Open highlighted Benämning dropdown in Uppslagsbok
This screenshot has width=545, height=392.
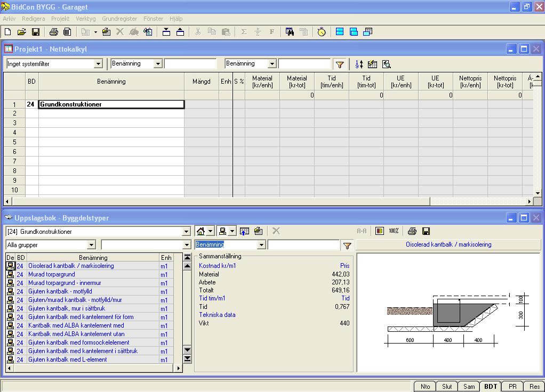coord(261,245)
